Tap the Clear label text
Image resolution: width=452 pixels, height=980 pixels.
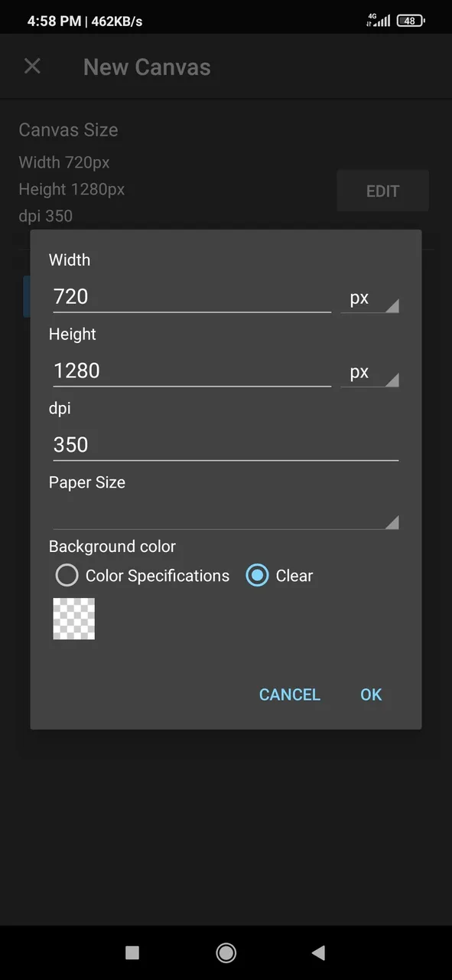294,576
